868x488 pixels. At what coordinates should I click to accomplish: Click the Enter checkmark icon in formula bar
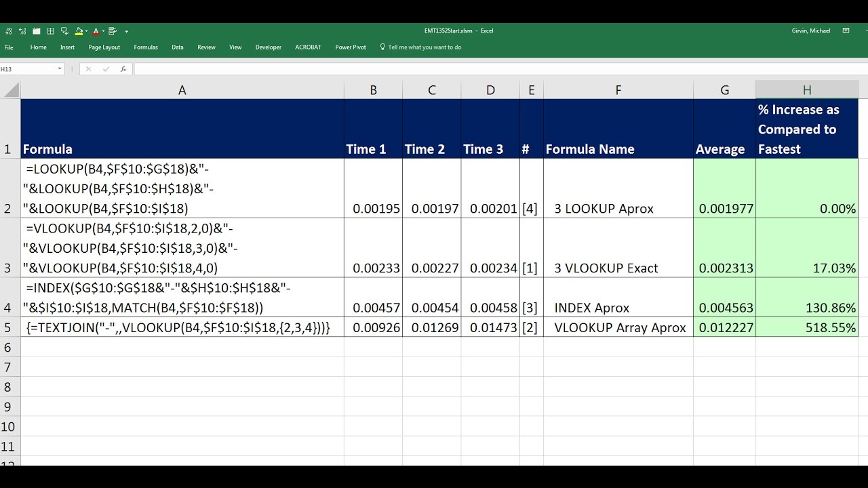click(x=106, y=69)
